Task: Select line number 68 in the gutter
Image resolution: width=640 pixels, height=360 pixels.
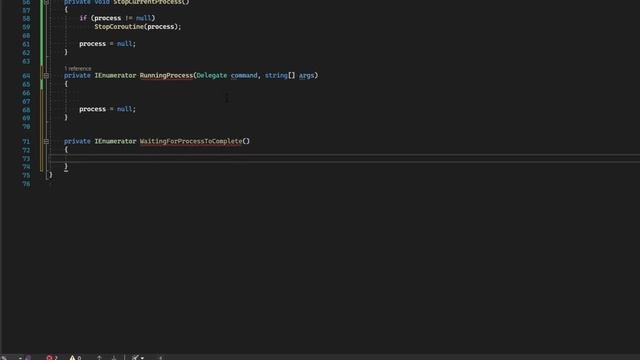Action: click(26, 110)
